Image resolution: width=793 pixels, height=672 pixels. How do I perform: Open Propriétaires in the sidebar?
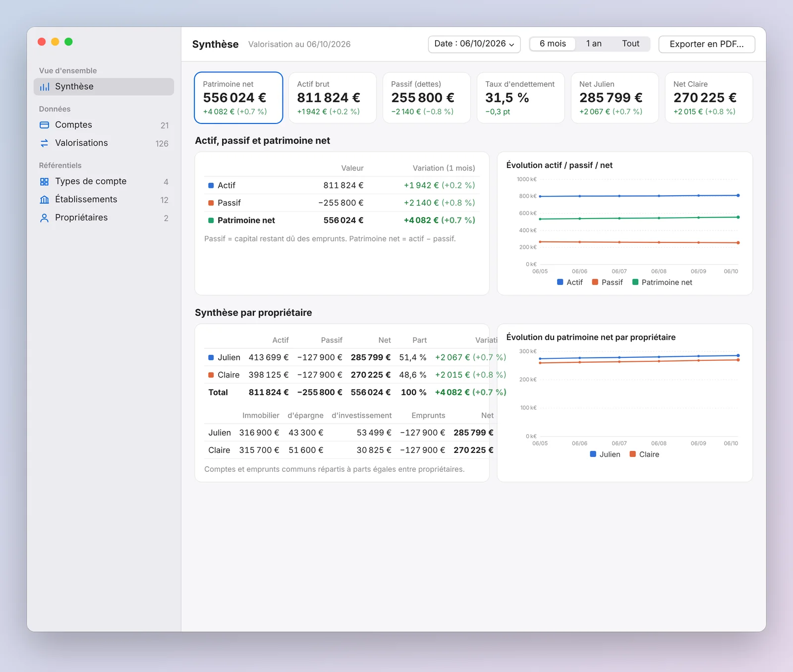tap(104, 218)
